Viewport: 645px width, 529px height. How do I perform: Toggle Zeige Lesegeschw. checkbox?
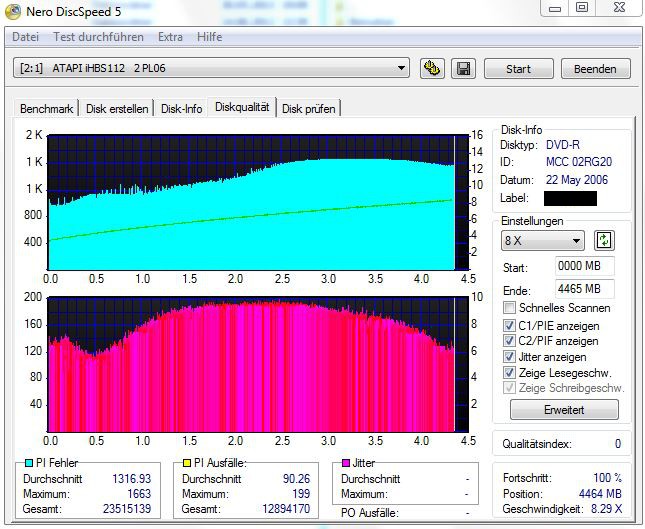click(x=509, y=372)
